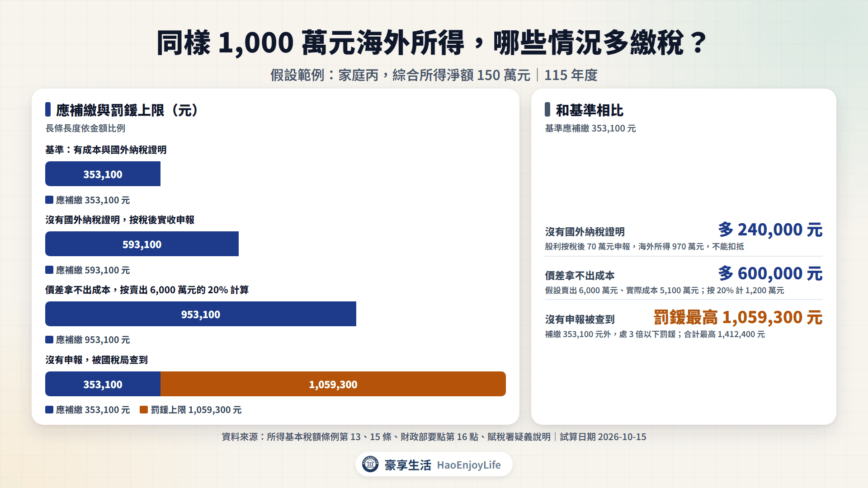Click the HaoEnjoyLife round logo icon
This screenshot has height=488, width=868.
[370, 464]
